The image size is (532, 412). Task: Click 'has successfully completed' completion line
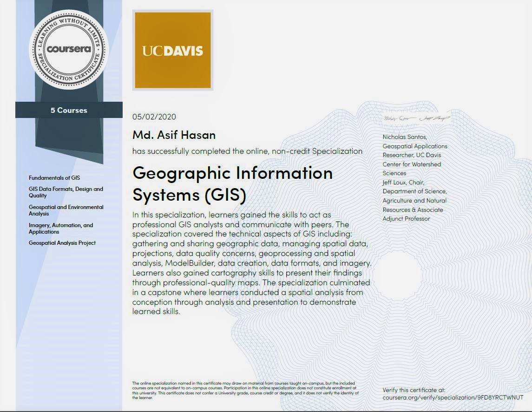(247, 151)
